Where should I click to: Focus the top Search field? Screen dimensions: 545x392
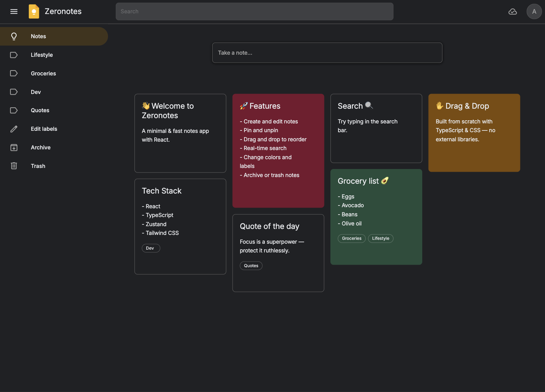coord(255,12)
